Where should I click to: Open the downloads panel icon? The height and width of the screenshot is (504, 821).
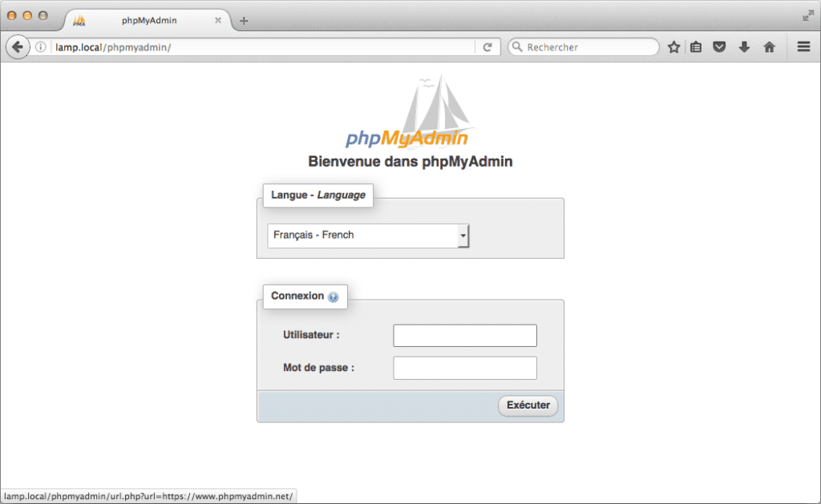pos(744,46)
